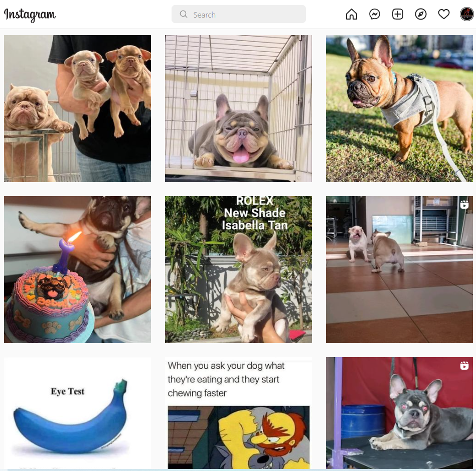Play the reel of grey dog on table
Viewport: 476px width, 471px height.
pos(399,413)
